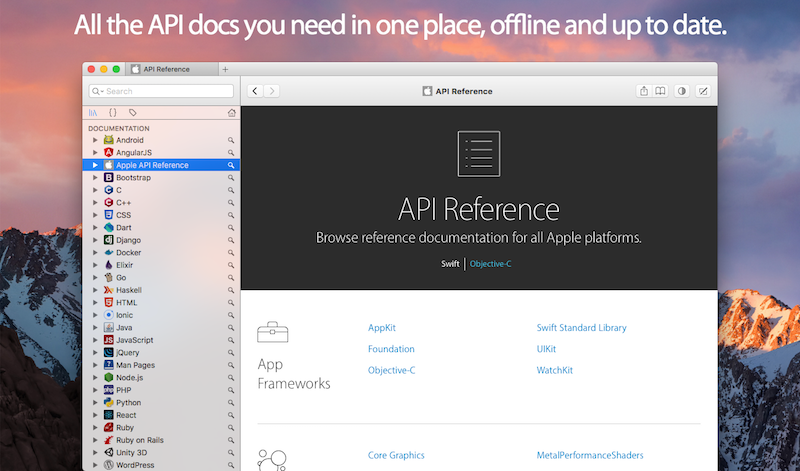
Task: Expand the CSS docset arrow
Action: (x=95, y=215)
